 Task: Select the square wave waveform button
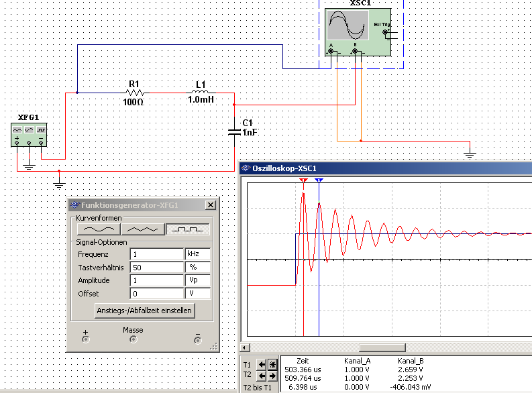coord(188,229)
